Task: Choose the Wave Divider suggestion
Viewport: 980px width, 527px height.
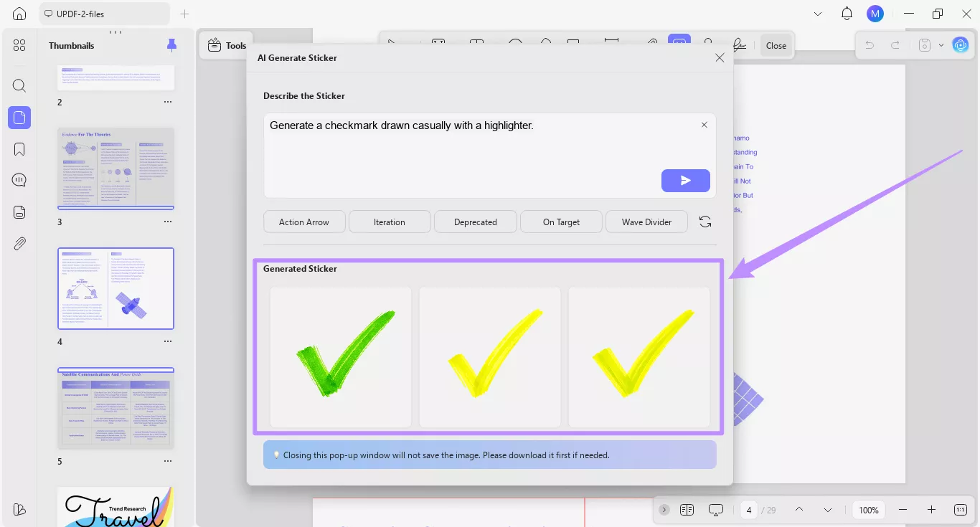Action: click(x=646, y=222)
